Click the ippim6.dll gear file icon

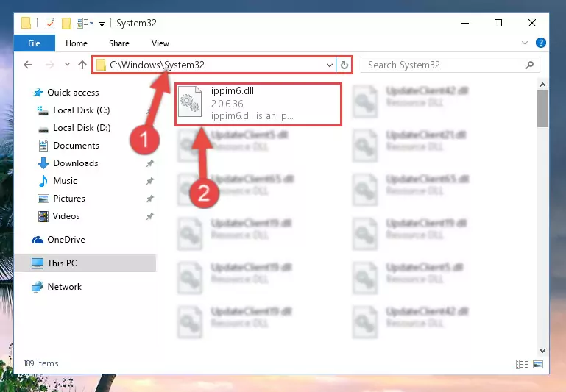click(190, 102)
